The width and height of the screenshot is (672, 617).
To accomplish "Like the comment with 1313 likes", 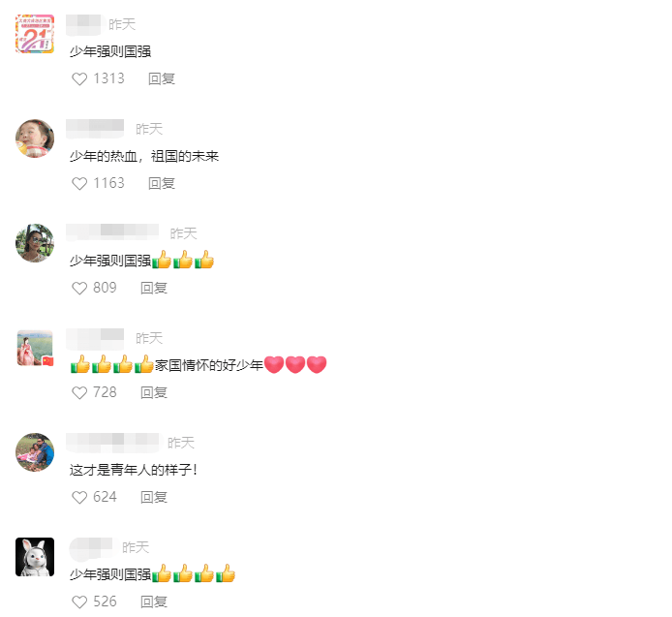I will click(x=79, y=78).
